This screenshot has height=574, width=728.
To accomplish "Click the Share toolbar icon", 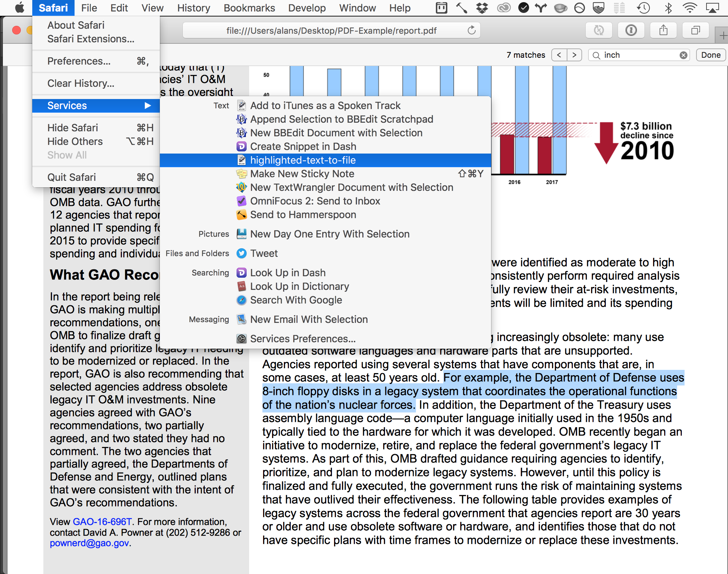I will point(663,30).
